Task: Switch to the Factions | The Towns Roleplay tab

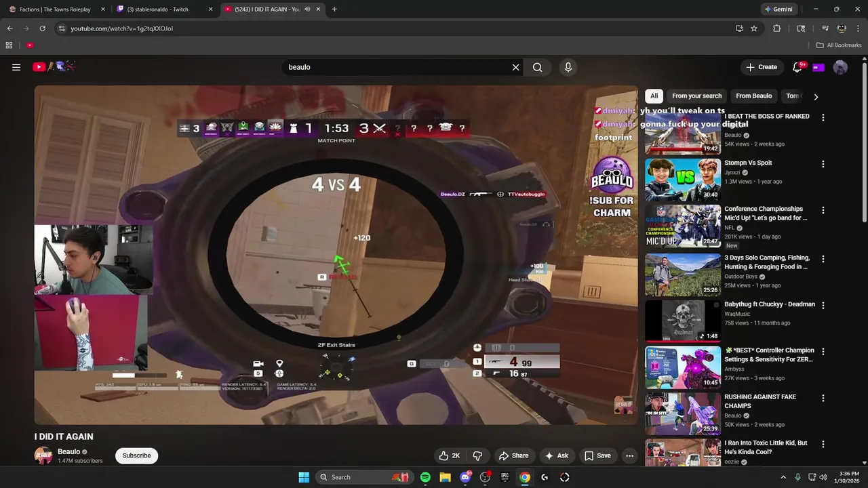Action: tap(57, 9)
